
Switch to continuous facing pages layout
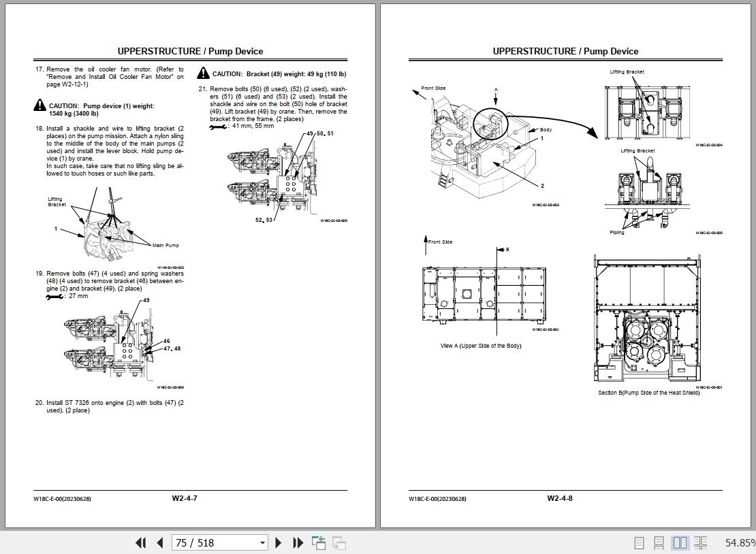point(700,543)
